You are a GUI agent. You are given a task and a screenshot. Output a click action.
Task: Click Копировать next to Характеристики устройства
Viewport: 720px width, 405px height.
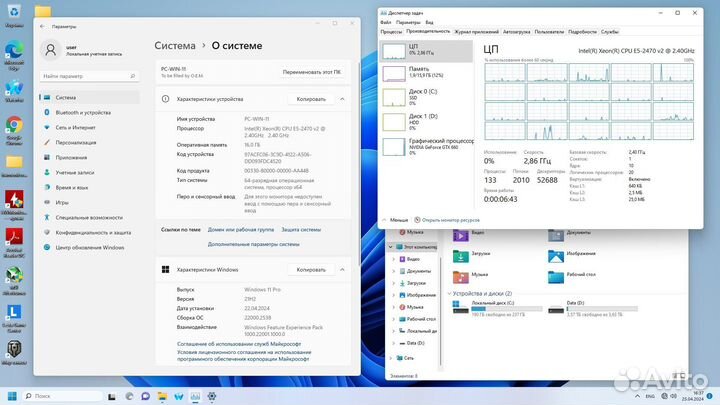click(311, 99)
